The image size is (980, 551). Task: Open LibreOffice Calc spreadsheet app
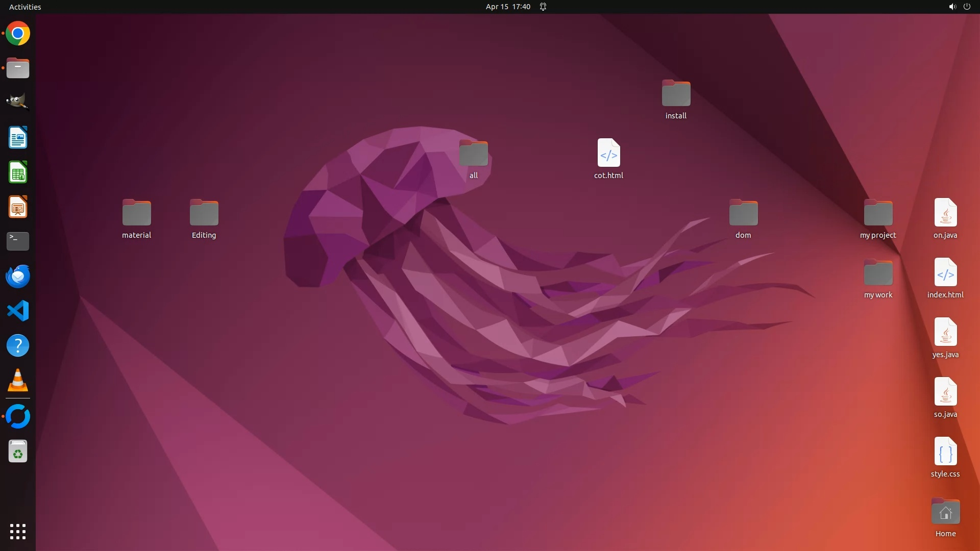point(18,172)
